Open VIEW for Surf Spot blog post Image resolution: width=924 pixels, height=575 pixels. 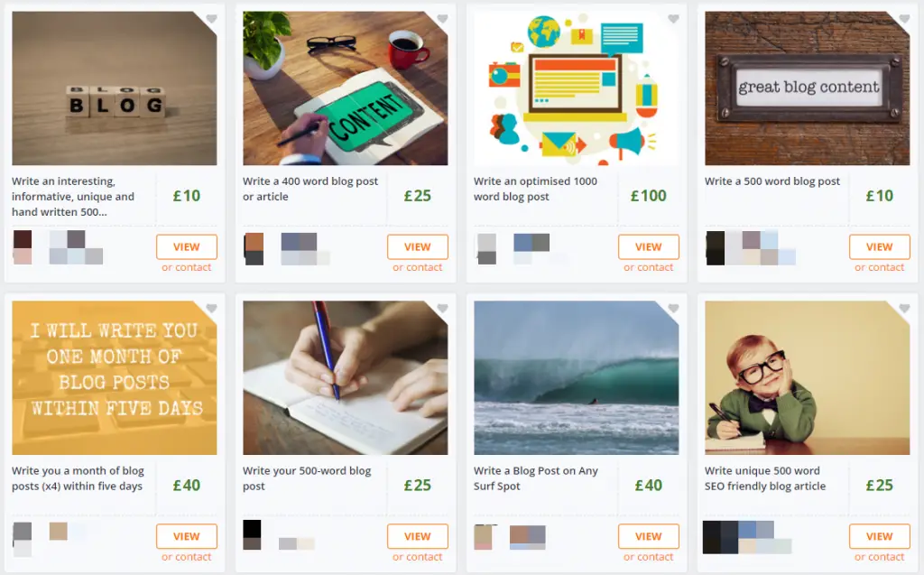point(648,537)
